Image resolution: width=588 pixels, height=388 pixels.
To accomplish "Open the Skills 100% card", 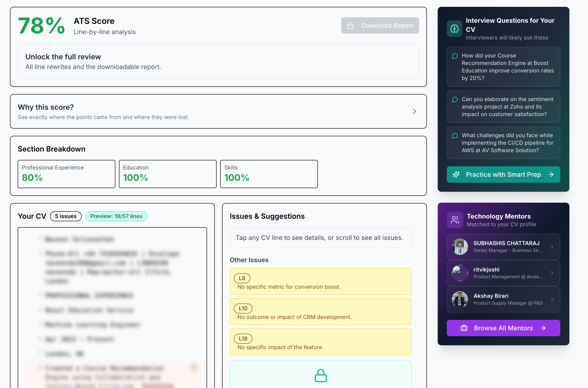I will (269, 174).
